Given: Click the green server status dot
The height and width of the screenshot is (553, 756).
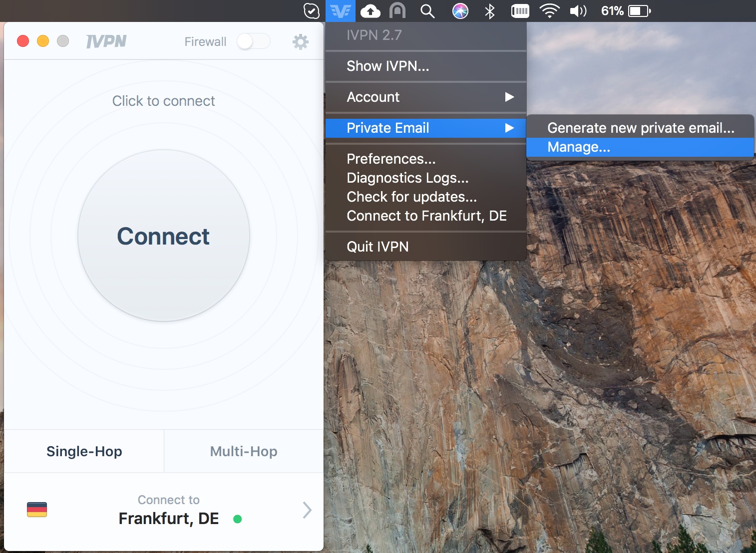Looking at the screenshot, I should click(238, 519).
